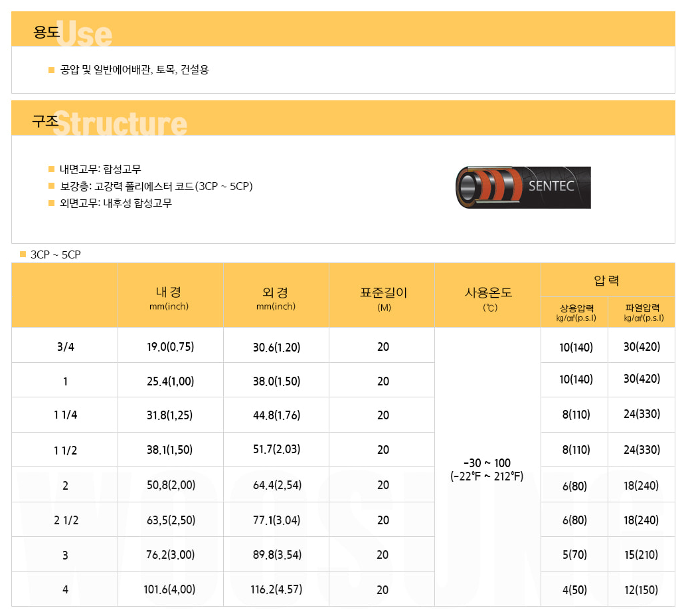Viewport: 686px width, 616px height.
Task: Click the inner diameter cell 76.2(3.00)
Action: (x=170, y=555)
